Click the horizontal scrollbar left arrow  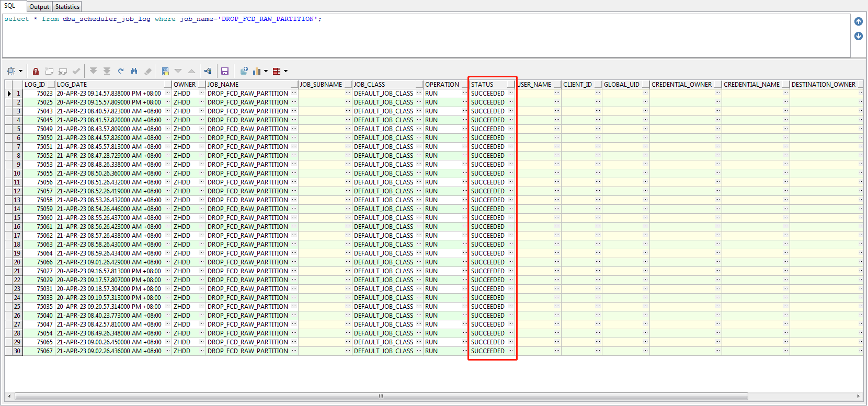pos(9,396)
